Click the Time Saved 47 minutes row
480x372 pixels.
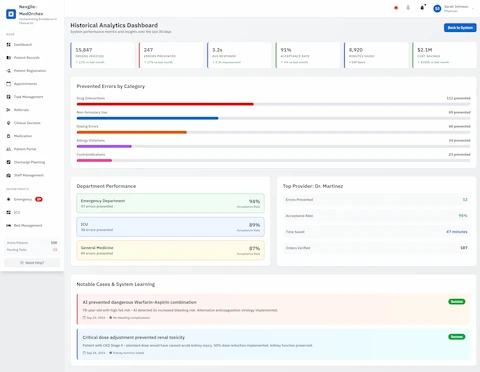pos(376,232)
